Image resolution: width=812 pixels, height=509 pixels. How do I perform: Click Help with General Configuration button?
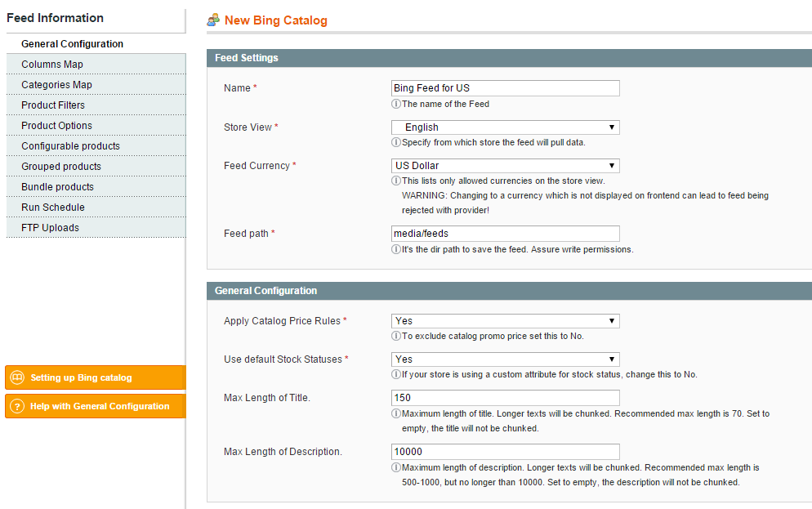point(96,406)
